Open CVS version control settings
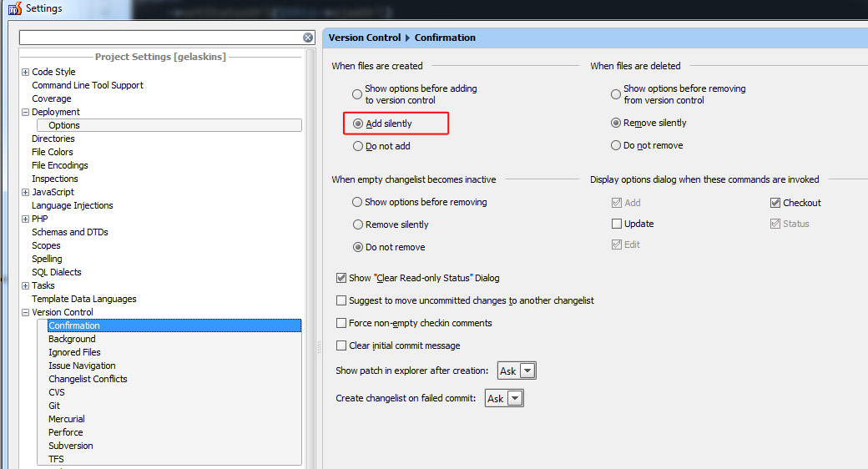 [57, 392]
